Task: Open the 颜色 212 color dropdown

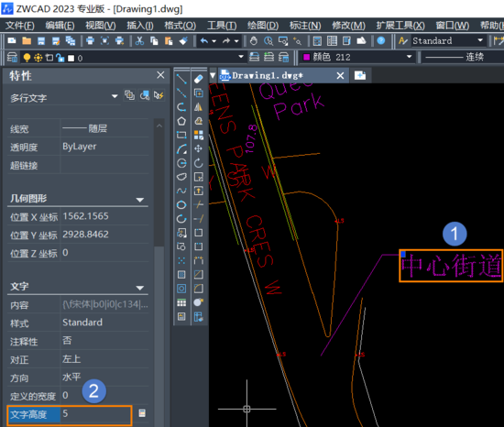Action: pos(409,57)
